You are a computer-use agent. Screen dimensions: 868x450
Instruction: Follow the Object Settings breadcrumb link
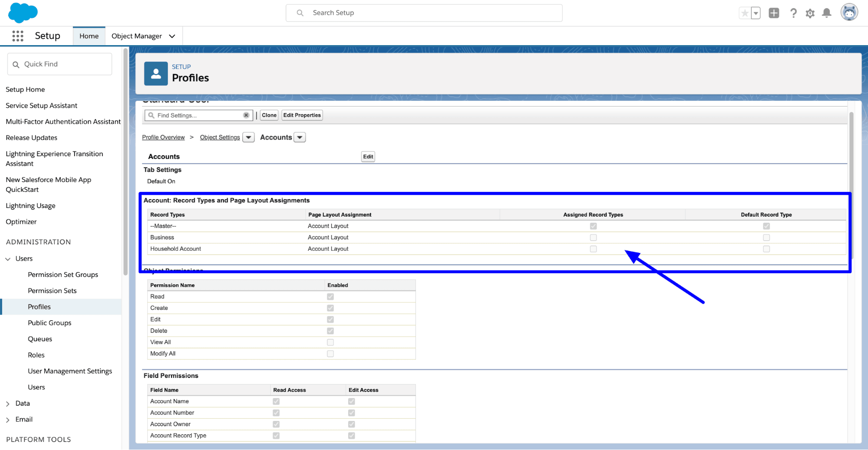click(x=220, y=138)
